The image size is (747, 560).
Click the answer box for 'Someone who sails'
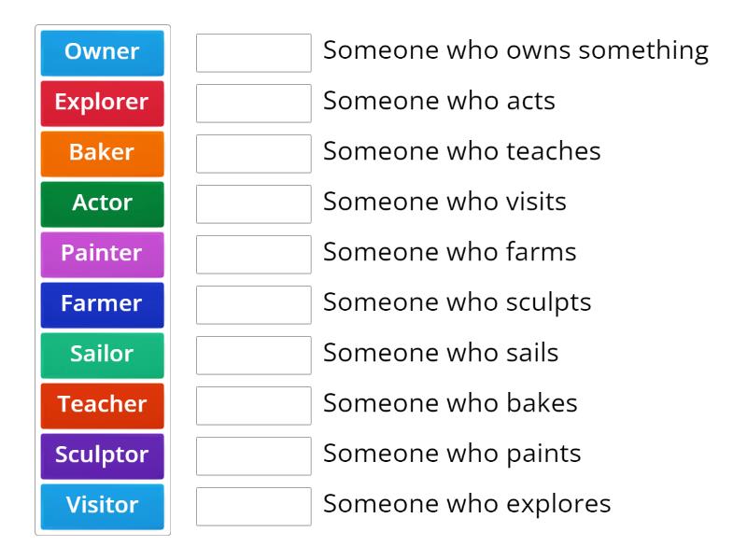(253, 356)
